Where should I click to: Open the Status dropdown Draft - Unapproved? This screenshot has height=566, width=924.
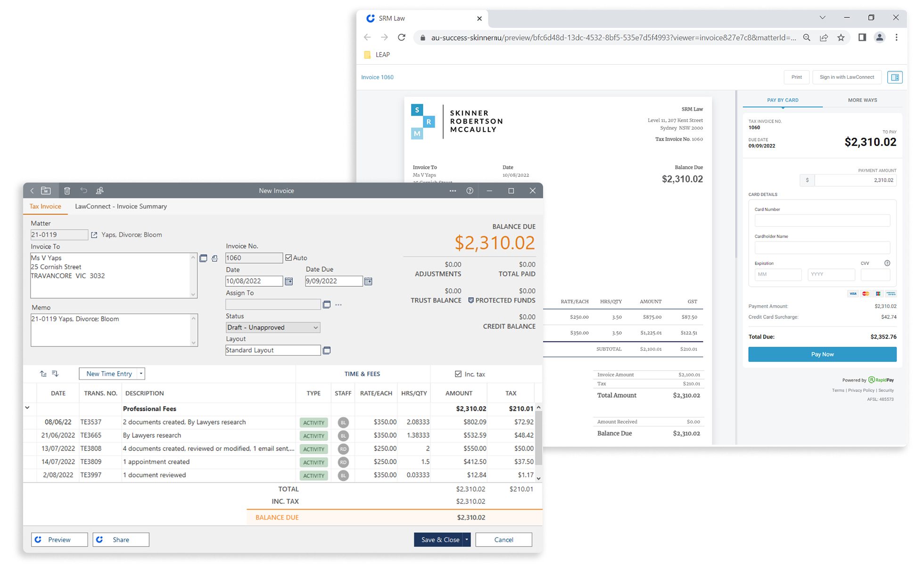coord(273,327)
